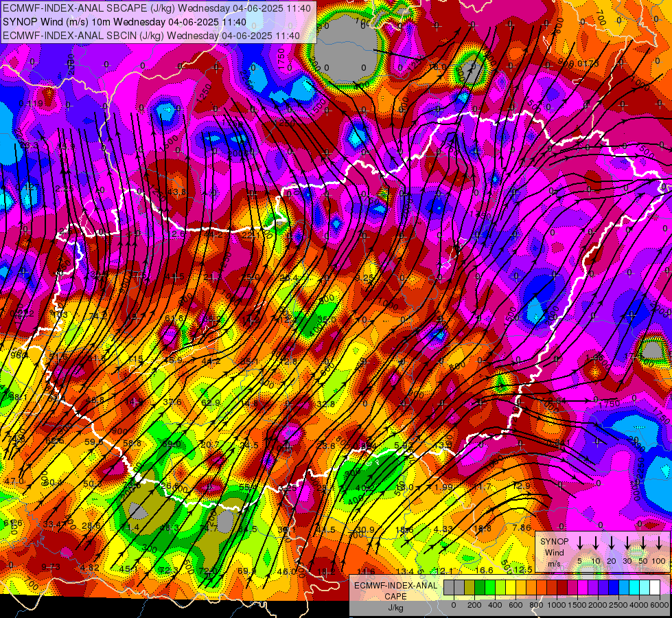The width and height of the screenshot is (672, 618).
Task: Click the 37.6 value on the map
Action: [x=172, y=402]
